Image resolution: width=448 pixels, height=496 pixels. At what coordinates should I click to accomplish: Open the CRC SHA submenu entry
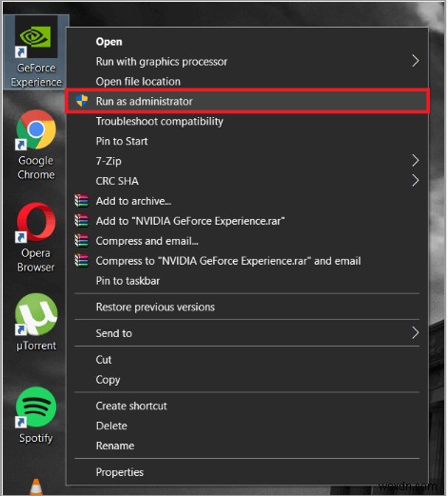[x=247, y=181]
